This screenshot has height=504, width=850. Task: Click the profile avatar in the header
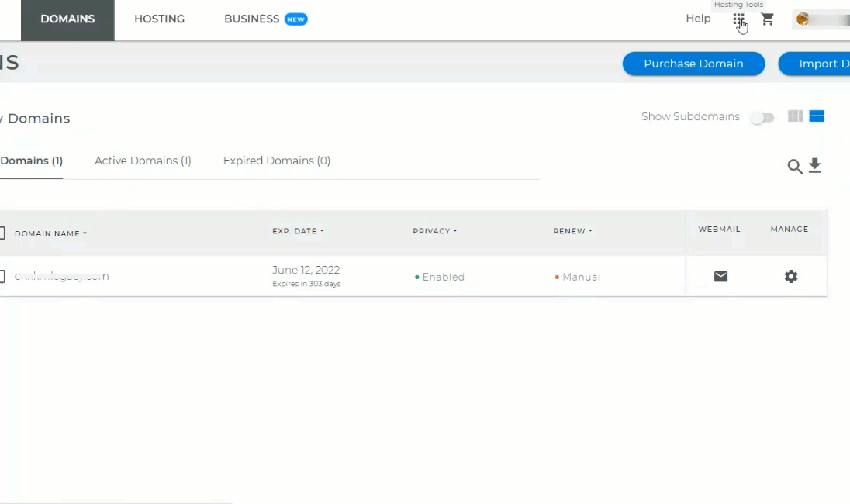pos(804,19)
